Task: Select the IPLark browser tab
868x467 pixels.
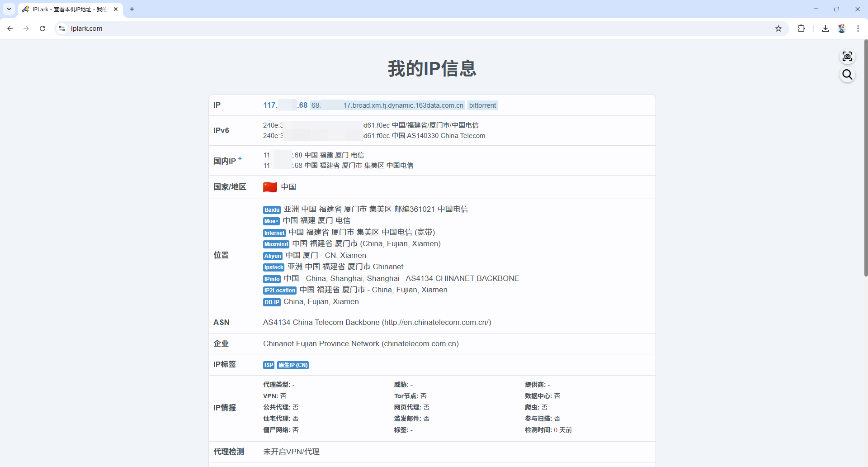Action: pos(70,9)
